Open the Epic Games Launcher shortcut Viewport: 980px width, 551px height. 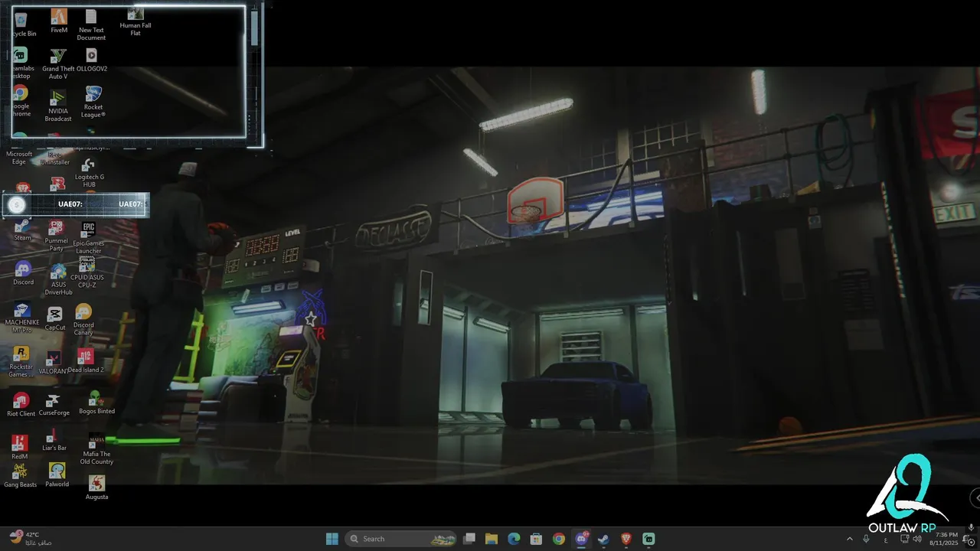(x=89, y=238)
